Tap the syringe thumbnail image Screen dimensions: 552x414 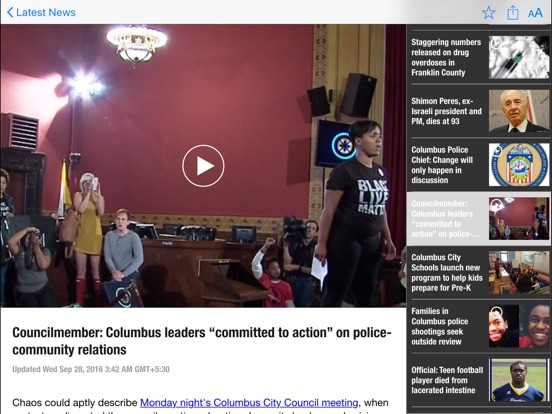519,57
